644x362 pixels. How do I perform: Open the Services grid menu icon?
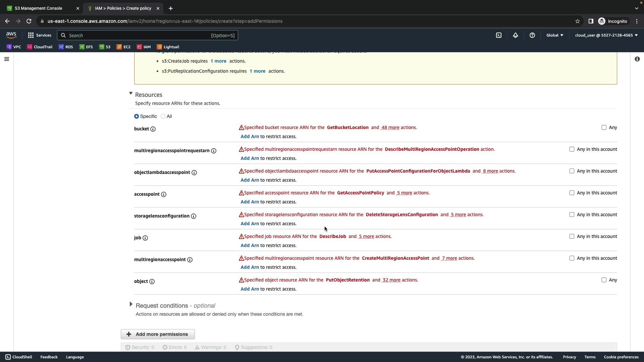coord(31,35)
